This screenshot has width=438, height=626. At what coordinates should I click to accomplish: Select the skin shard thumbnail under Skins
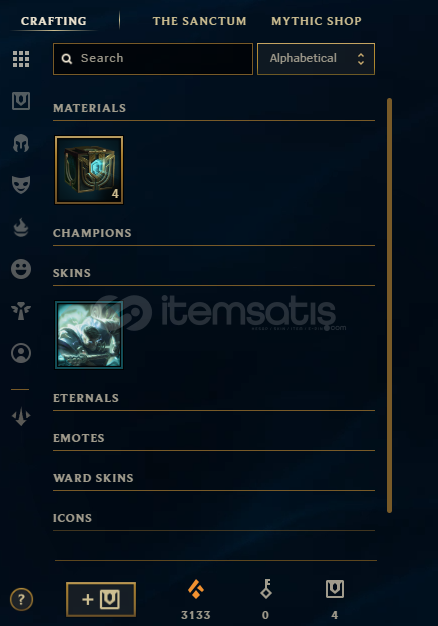click(89, 335)
